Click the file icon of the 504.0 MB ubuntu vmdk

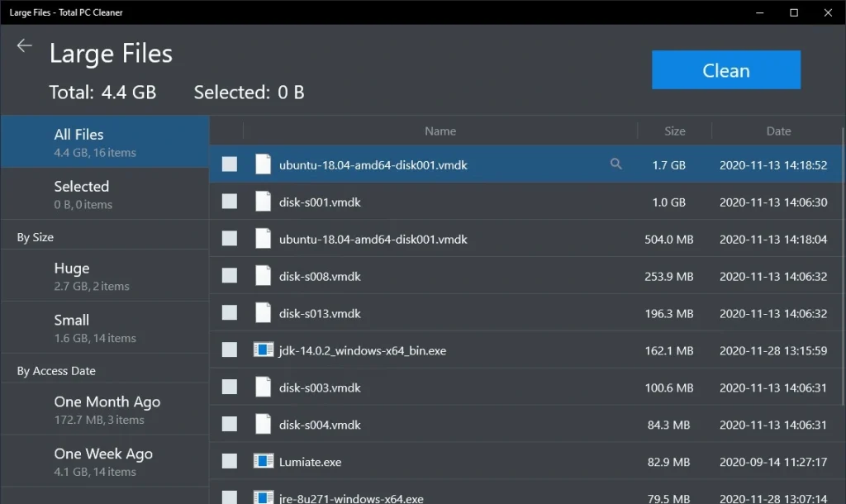click(263, 239)
